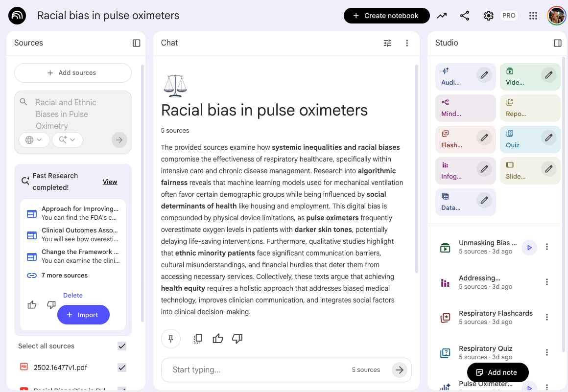Edit Flashcards options with pencil icon
The height and width of the screenshot is (392, 568).
pyautogui.click(x=484, y=138)
